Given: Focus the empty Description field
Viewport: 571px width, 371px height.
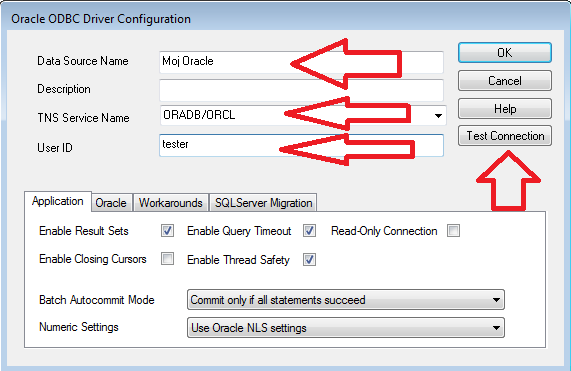Looking at the screenshot, I should (x=301, y=90).
